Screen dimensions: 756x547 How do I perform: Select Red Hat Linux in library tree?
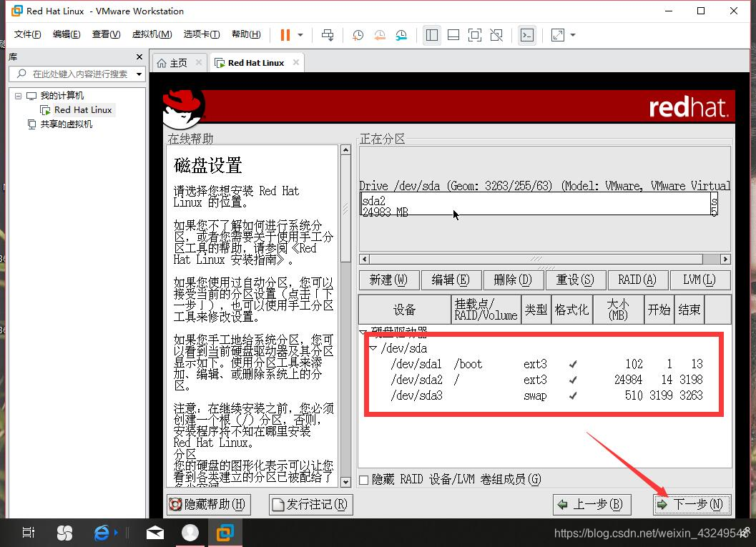[83, 110]
